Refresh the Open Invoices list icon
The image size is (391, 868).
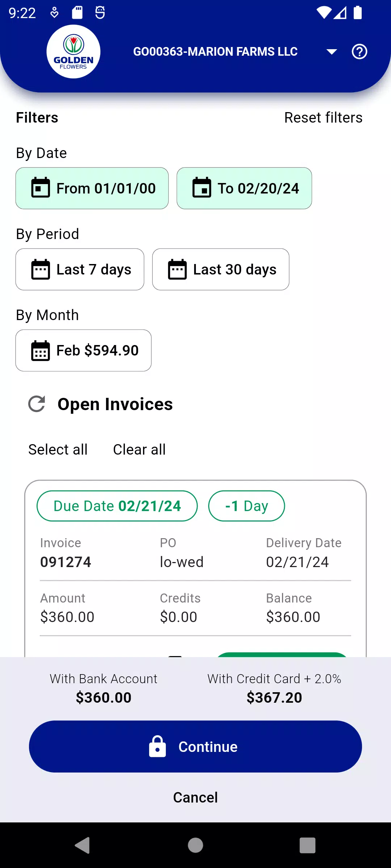pyautogui.click(x=37, y=404)
